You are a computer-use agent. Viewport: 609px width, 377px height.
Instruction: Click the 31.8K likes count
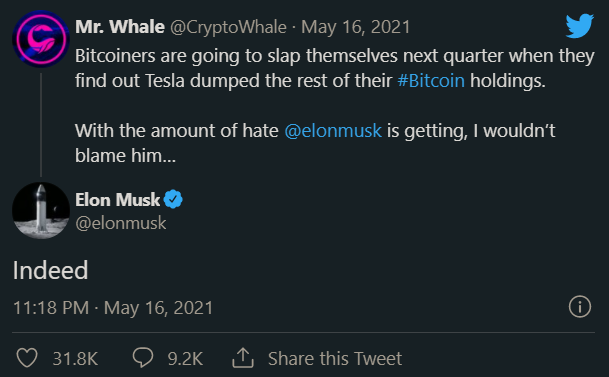click(75, 358)
